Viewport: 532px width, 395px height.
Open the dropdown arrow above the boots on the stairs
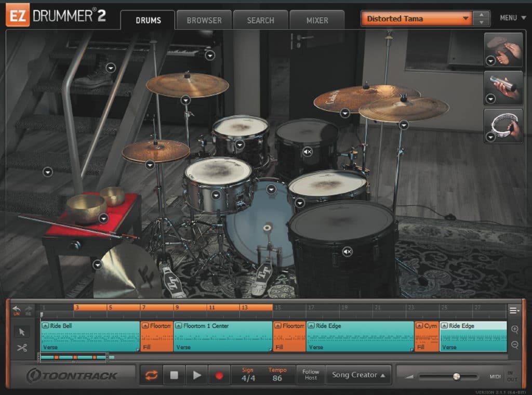coord(111,68)
